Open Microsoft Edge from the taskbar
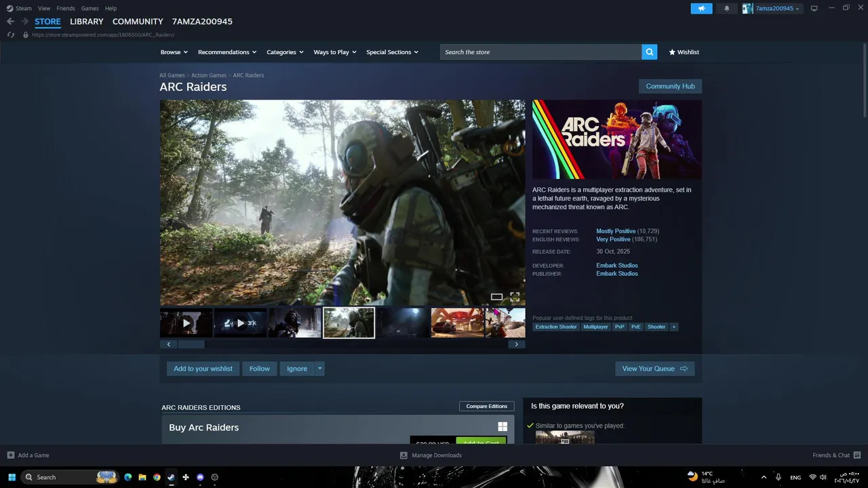Viewport: 868px width, 488px height. (x=127, y=477)
